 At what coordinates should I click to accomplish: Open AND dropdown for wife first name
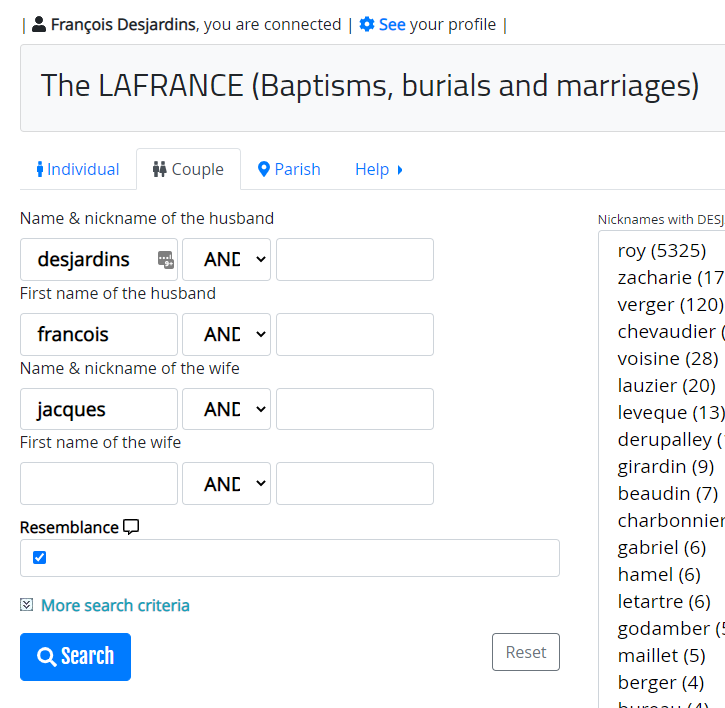(227, 484)
